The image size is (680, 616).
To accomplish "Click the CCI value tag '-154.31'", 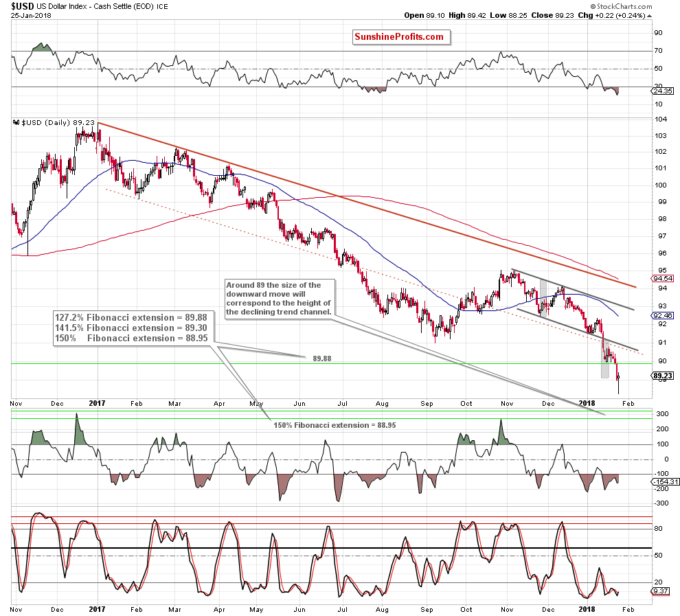I will pyautogui.click(x=666, y=481).
